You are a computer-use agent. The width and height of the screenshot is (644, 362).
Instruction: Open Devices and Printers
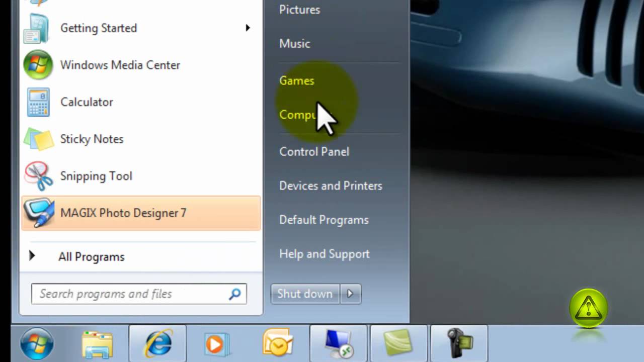(x=331, y=186)
